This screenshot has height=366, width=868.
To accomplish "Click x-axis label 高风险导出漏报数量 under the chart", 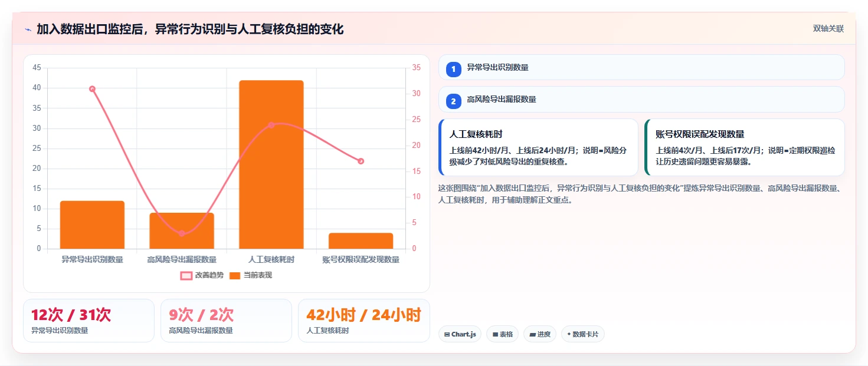I will click(182, 259).
